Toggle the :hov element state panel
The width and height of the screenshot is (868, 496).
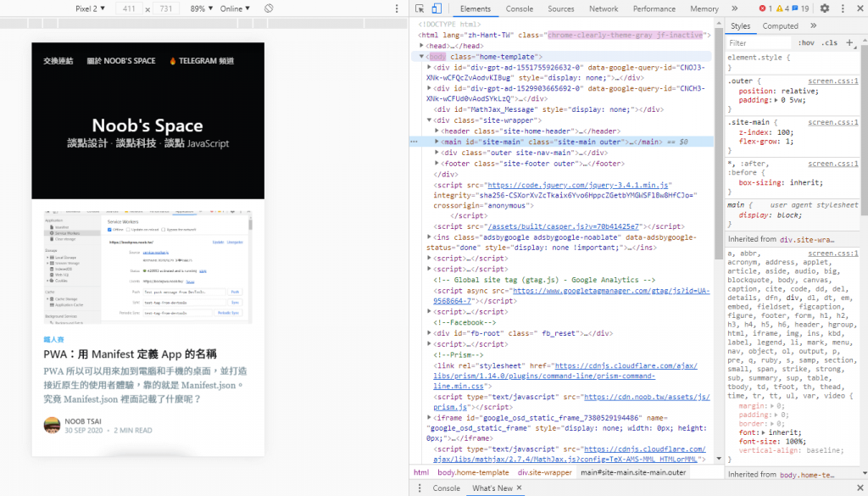[806, 42]
